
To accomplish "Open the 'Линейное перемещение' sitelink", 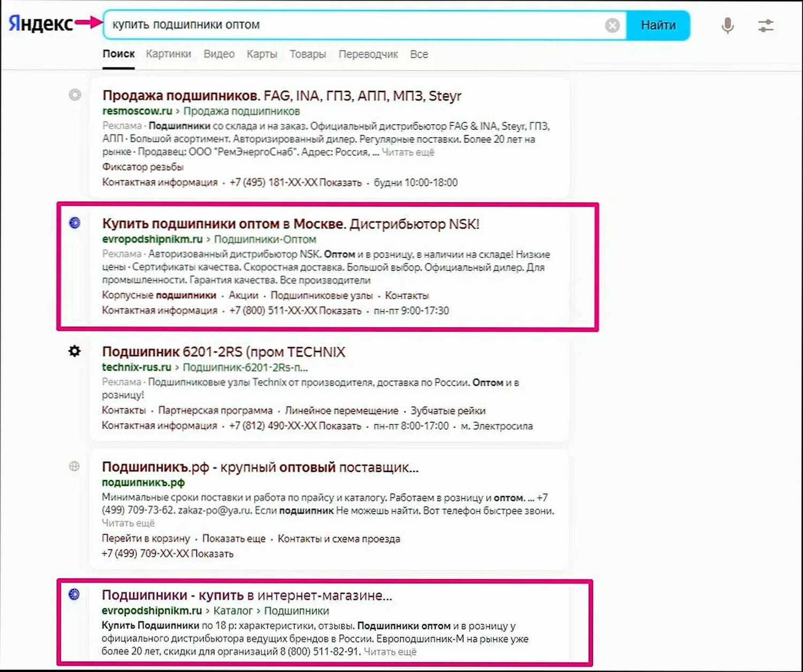I will 342,410.
